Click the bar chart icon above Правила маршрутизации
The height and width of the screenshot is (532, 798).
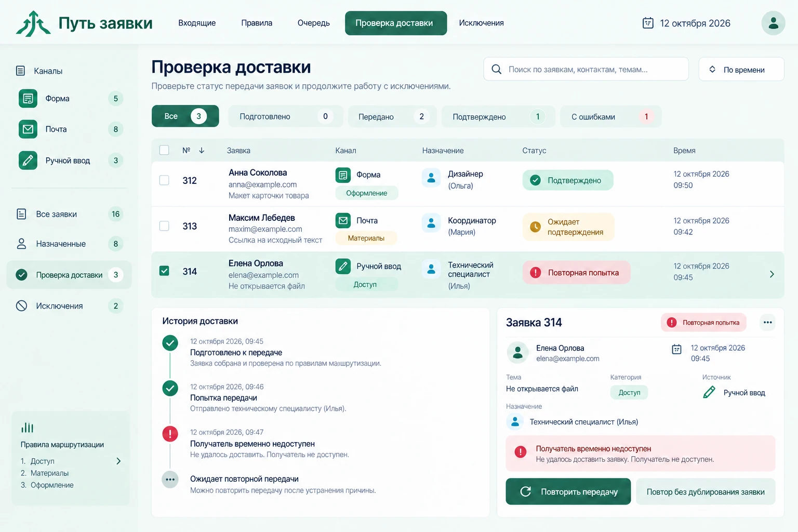point(27,428)
